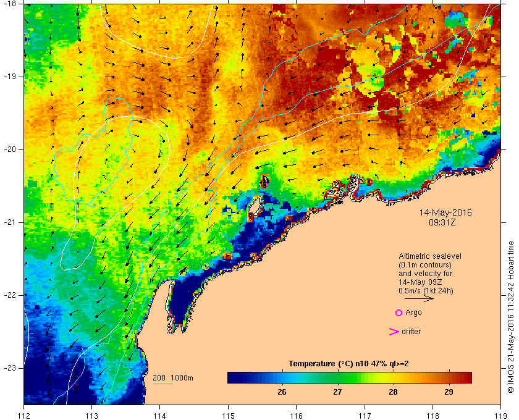
Task: Click the Temperature colorbar title
Action: [x=348, y=364]
